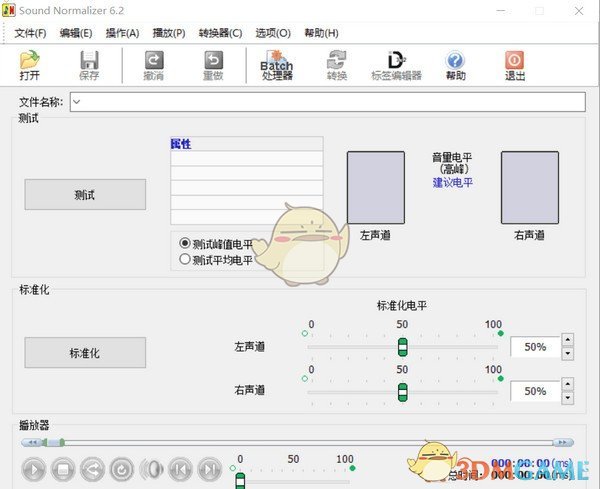Click the 保存 save icon

click(x=89, y=65)
